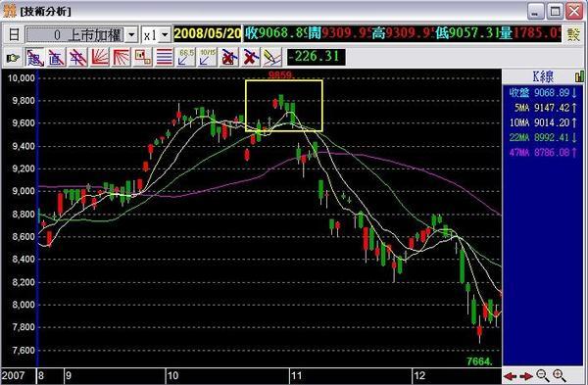Click month 11 on the time axis
Image resolution: width=588 pixels, height=385 pixels.
(x=297, y=375)
